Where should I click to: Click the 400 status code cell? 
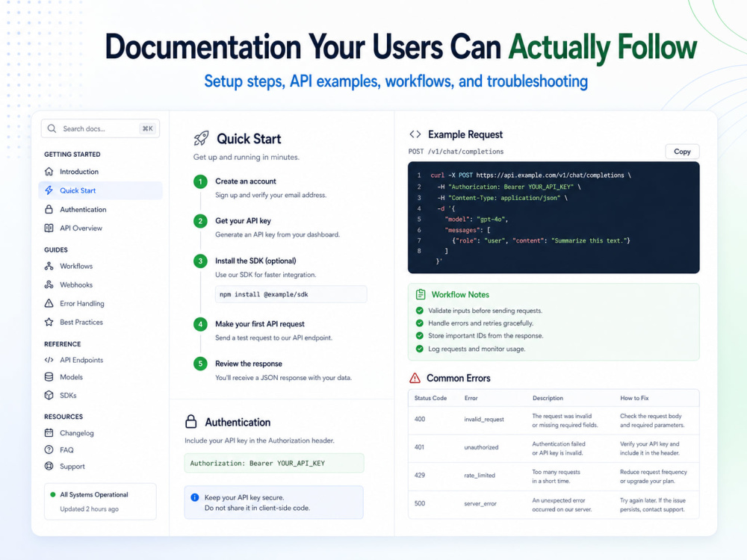pyautogui.click(x=420, y=420)
